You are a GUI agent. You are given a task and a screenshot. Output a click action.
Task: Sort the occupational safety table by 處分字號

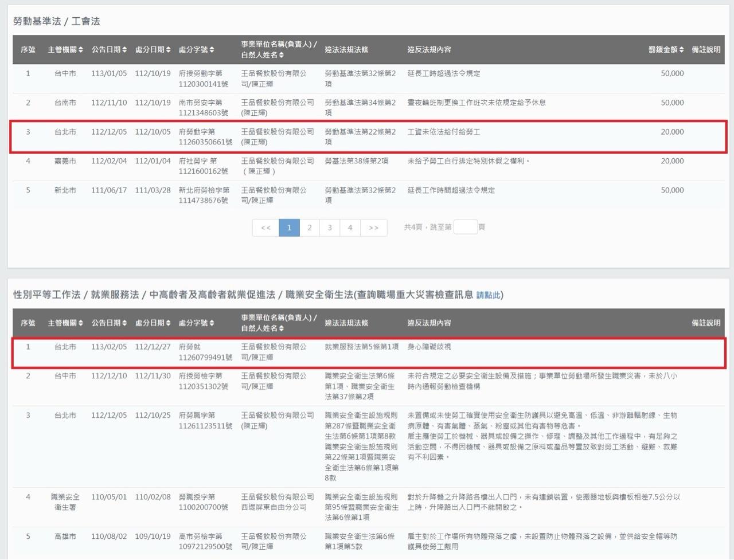point(196,323)
